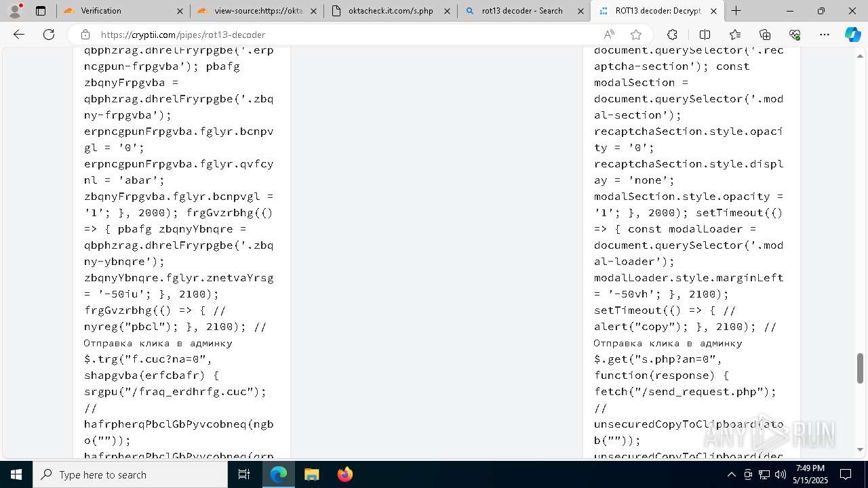Viewport: 868px width, 488px height.
Task: Open File Explorer from taskbar
Action: 311,474
